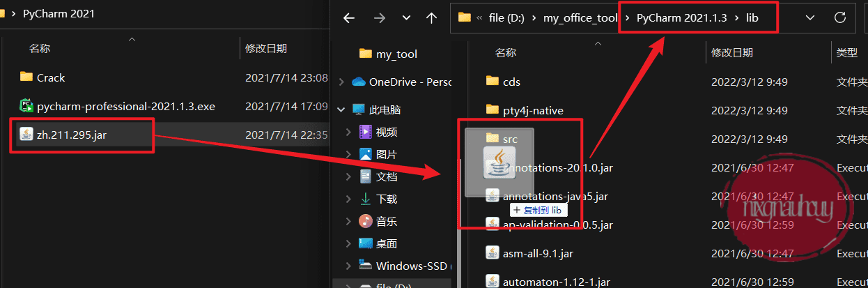Expand the 文档 tree node

pyautogui.click(x=348, y=176)
